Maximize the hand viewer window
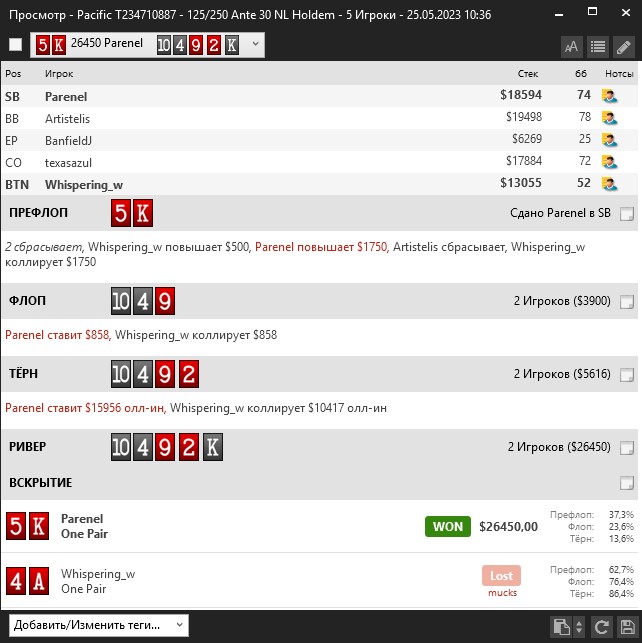Image resolution: width=642 pixels, height=643 pixels. (592, 12)
